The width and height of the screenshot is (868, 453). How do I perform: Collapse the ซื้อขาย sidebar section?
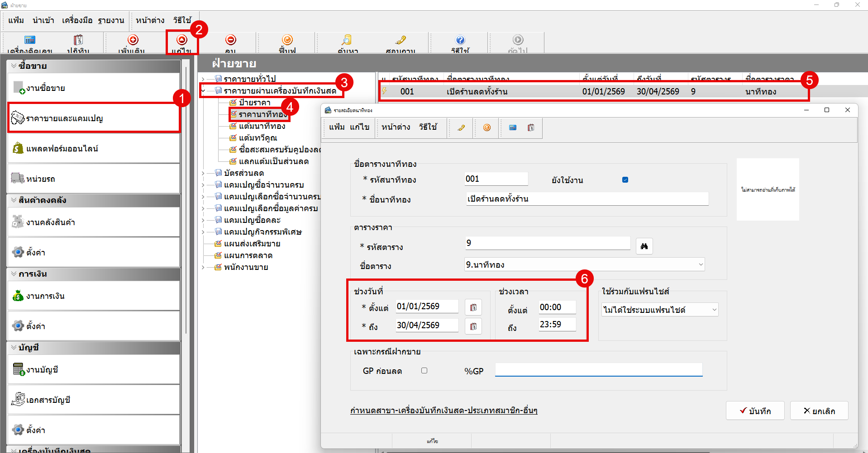(x=14, y=66)
